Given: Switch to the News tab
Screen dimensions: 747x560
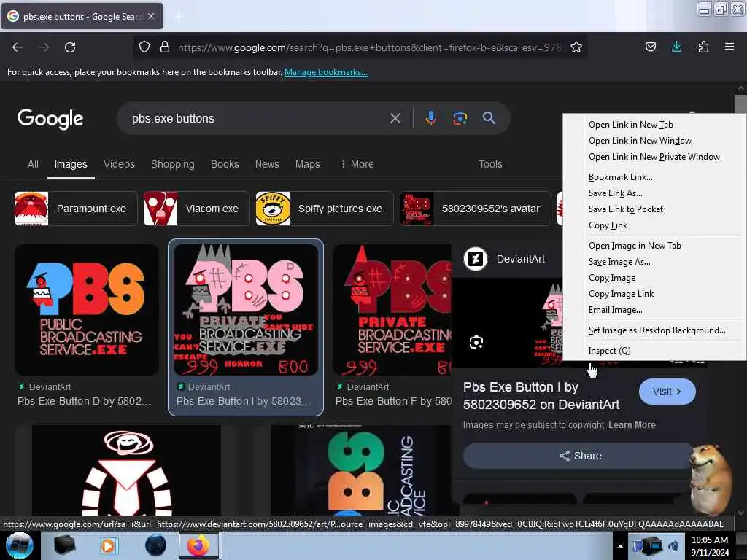Looking at the screenshot, I should (267, 164).
